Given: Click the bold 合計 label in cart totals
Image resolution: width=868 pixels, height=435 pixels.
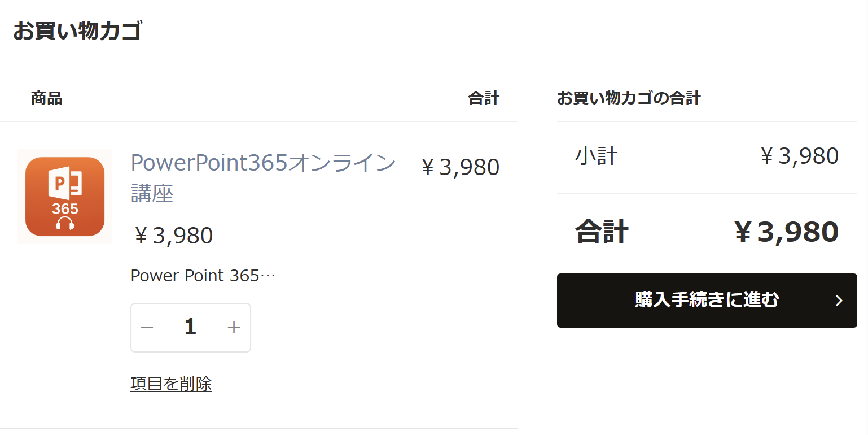Looking at the screenshot, I should tap(602, 232).
